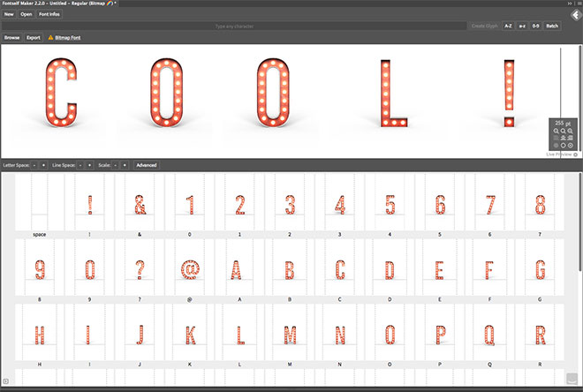Viewport: 583px width, 392px height.
Task: Click the exclamation mark in the preview
Action: 509,93
